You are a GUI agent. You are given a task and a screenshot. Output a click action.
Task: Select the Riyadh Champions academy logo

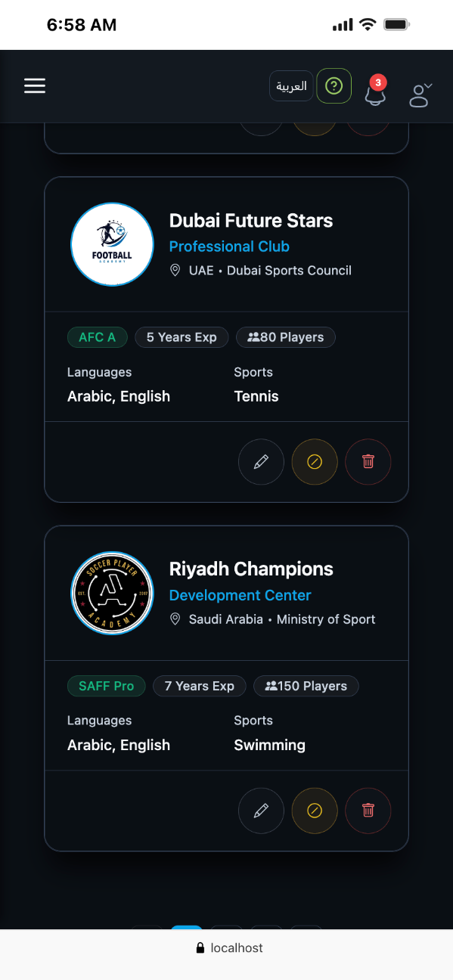click(112, 593)
